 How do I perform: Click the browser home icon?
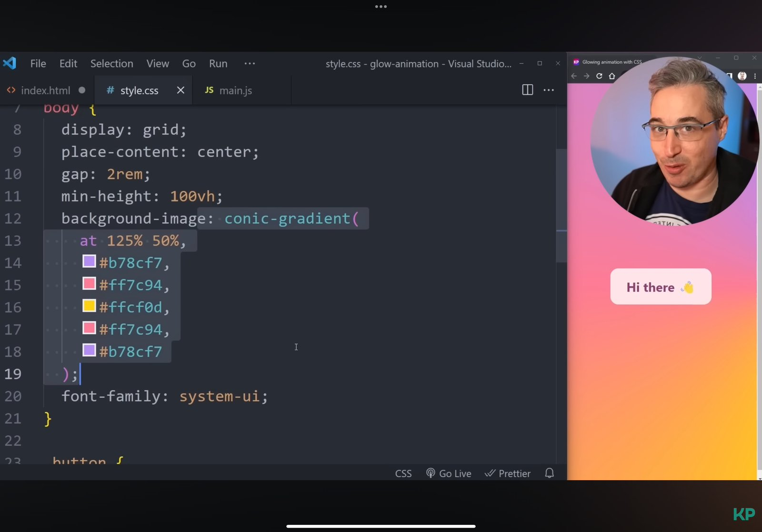612,76
